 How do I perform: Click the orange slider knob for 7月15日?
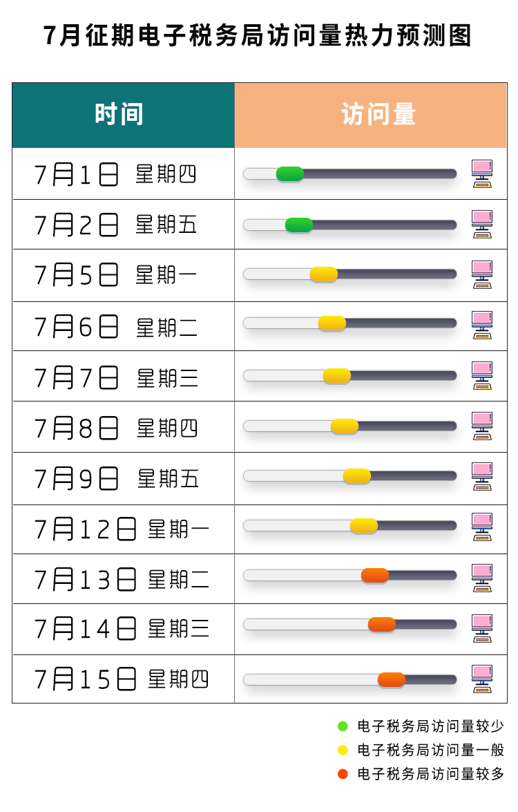[x=392, y=679]
